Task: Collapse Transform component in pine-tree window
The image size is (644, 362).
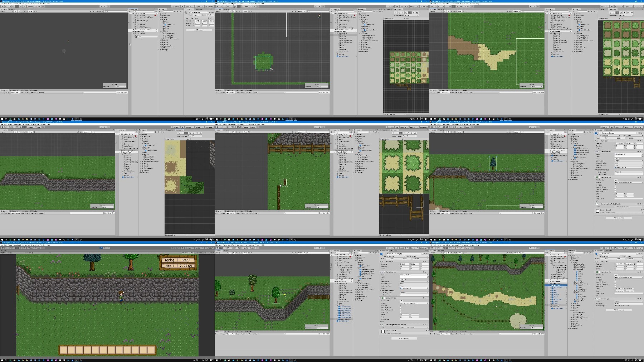Action: (x=595, y=141)
